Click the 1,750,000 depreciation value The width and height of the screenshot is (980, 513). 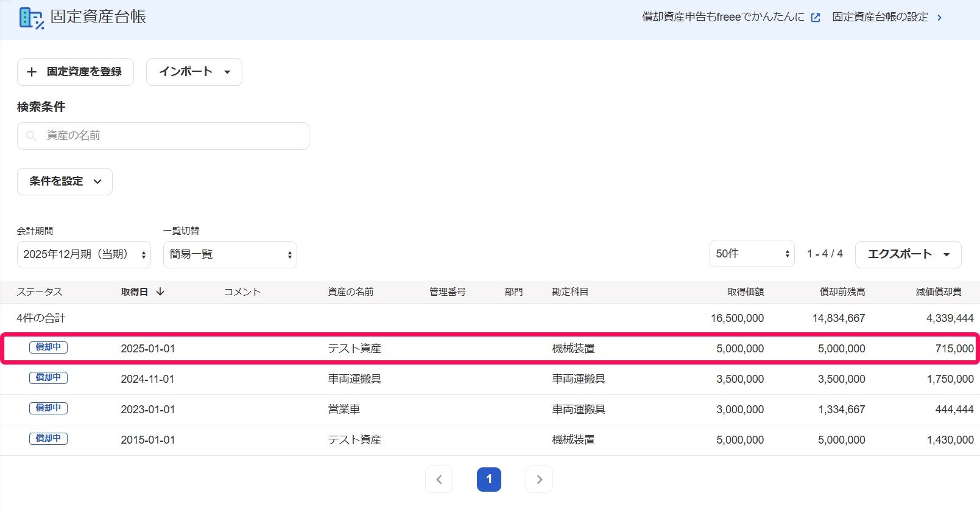coord(950,379)
